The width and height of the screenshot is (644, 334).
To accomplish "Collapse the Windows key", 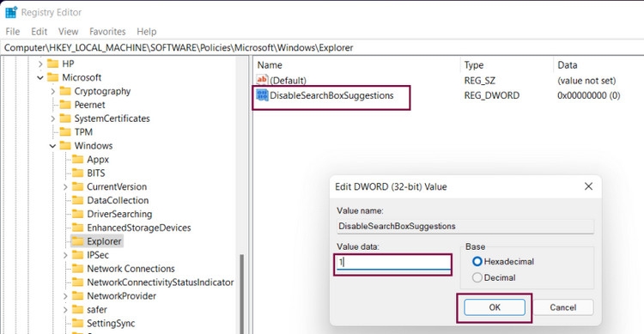I will pyautogui.click(x=52, y=145).
